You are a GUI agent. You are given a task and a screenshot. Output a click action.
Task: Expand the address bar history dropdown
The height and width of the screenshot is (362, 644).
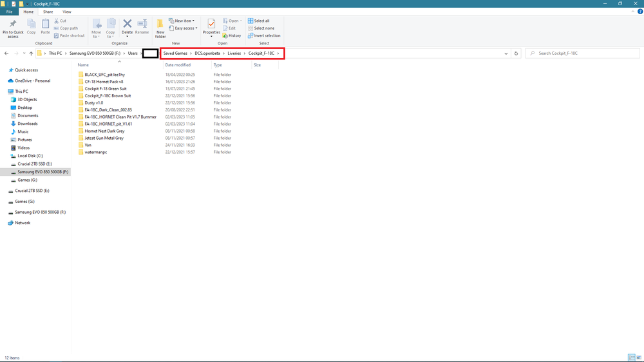[506, 53]
